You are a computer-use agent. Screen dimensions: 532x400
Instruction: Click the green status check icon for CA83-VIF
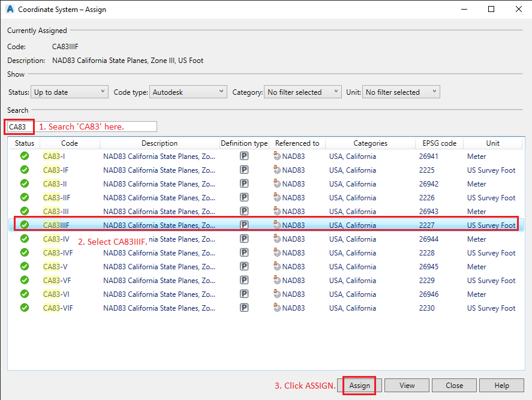coord(25,308)
